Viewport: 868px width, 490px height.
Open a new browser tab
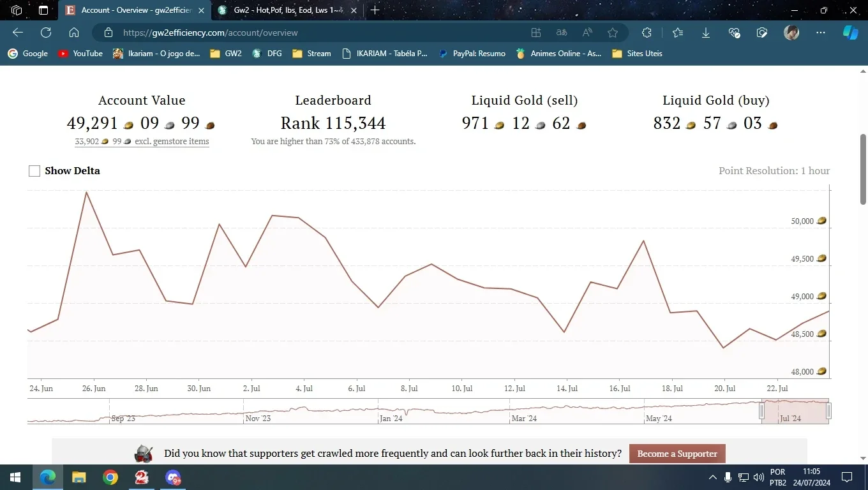pyautogui.click(x=375, y=10)
